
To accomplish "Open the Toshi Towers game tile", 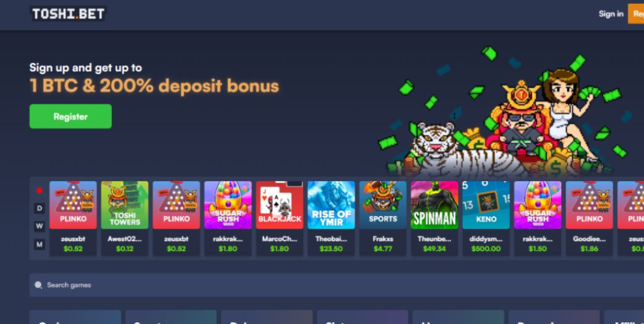I will point(125,205).
